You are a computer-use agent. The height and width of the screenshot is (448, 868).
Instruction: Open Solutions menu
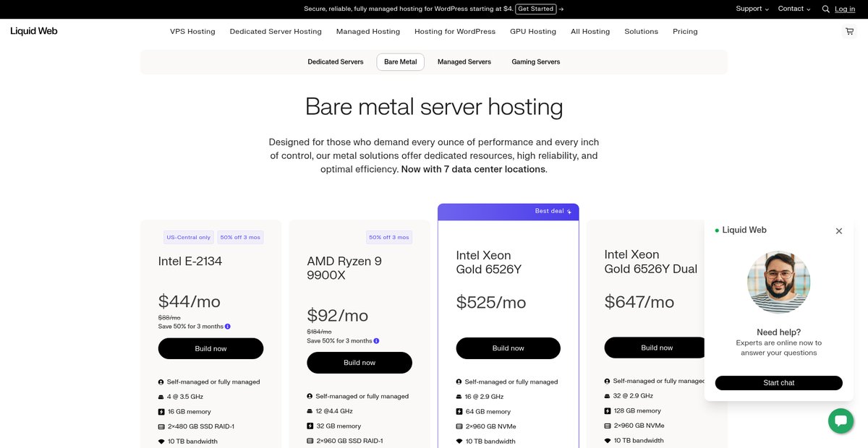[642, 32]
